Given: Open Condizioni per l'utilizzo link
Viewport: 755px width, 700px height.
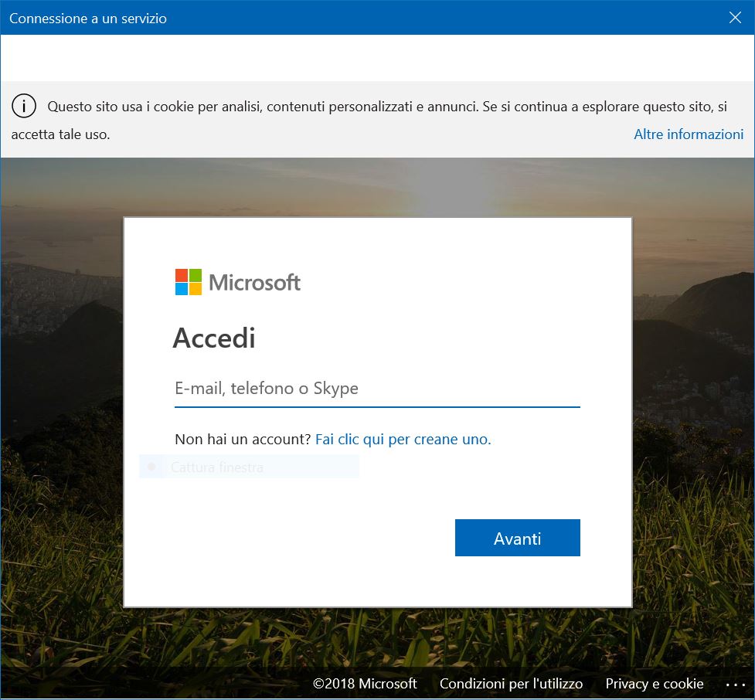Looking at the screenshot, I should [511, 684].
